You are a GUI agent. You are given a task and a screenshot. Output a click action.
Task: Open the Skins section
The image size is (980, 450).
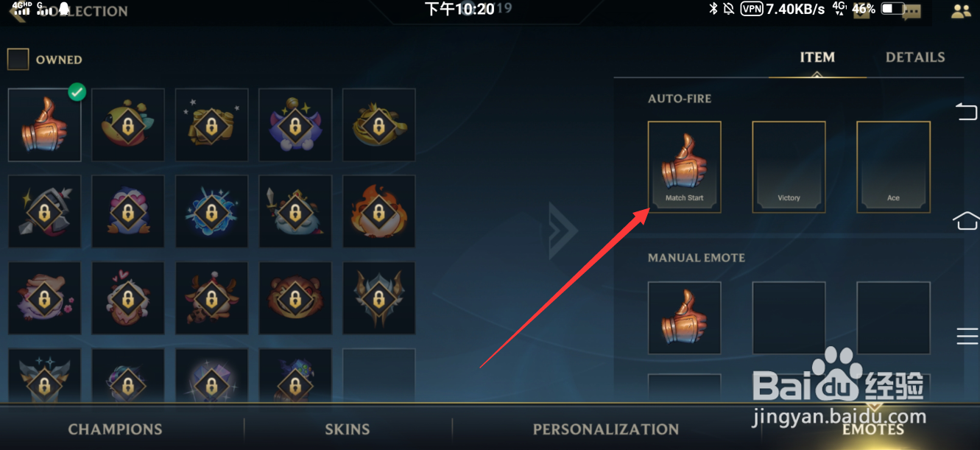[x=348, y=429]
